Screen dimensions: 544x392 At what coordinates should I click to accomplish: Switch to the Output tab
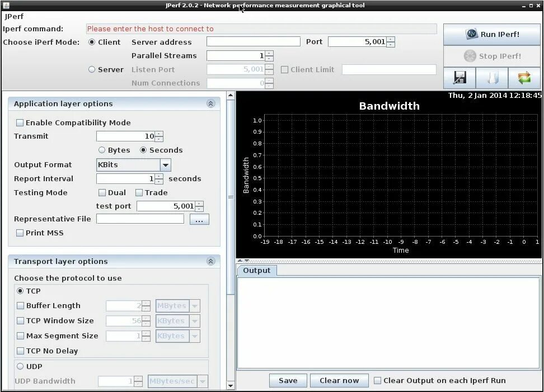pos(256,270)
